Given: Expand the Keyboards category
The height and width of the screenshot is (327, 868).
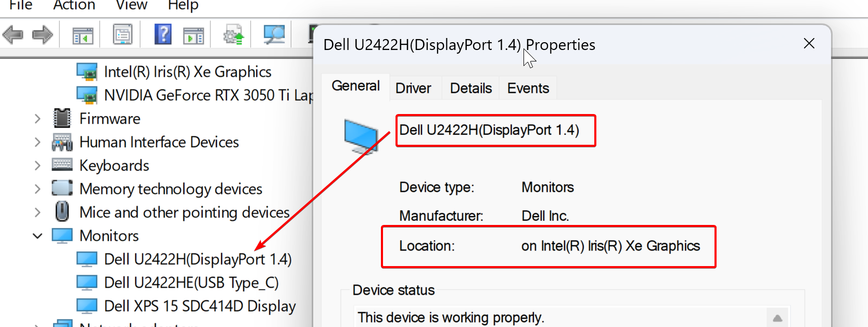Looking at the screenshot, I should (37, 166).
